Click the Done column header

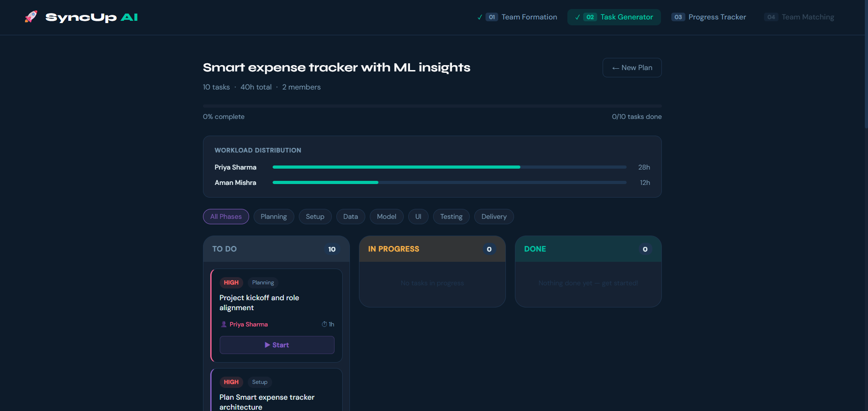tap(588, 249)
